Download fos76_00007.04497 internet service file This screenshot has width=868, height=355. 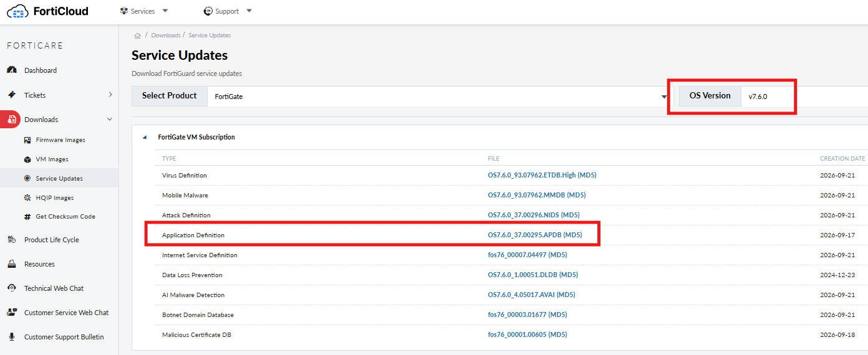(528, 255)
